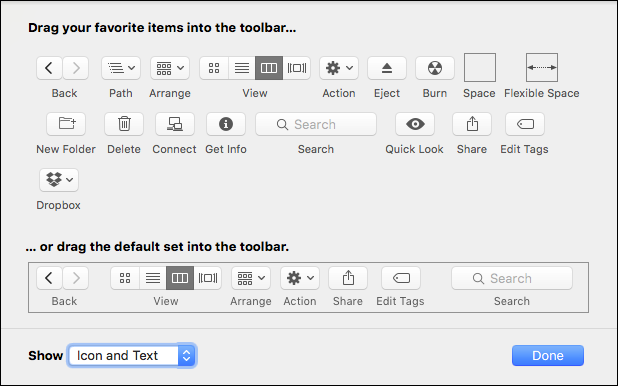Click the Dropbox label text
Viewport: 618px width, 386px height.
click(58, 205)
